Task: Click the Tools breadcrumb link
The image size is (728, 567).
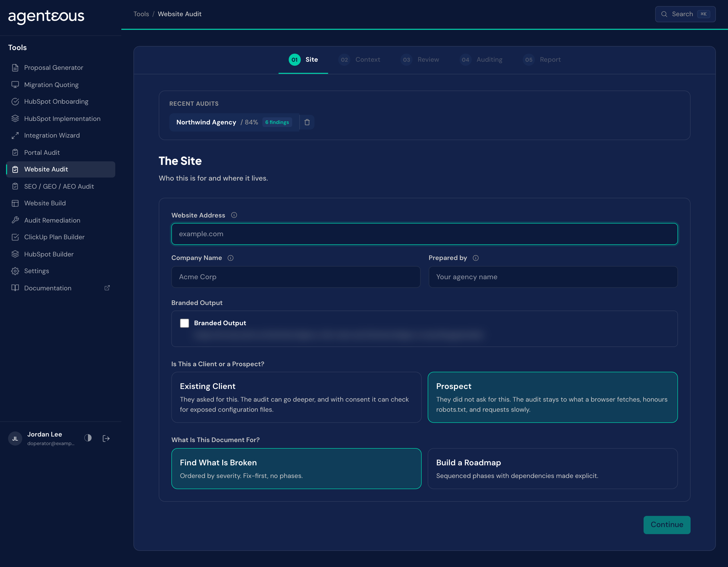Action: (x=141, y=14)
